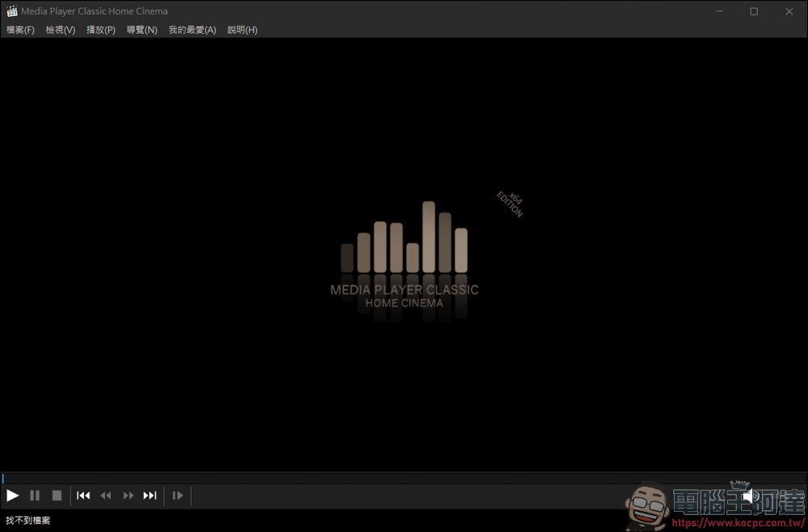Click the Play button
The image size is (808, 532).
[13, 495]
